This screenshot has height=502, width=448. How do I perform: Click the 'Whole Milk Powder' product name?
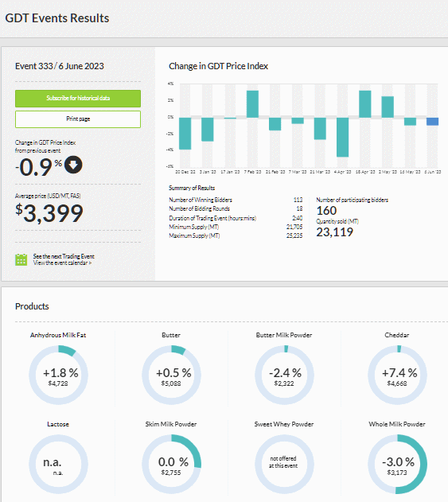point(397,424)
